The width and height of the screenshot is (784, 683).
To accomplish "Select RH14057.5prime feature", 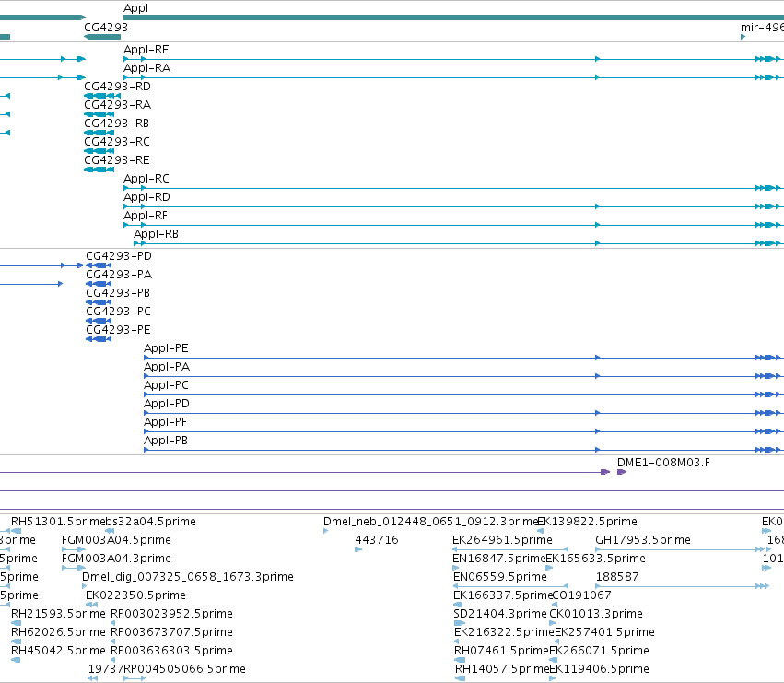I will tap(502, 669).
